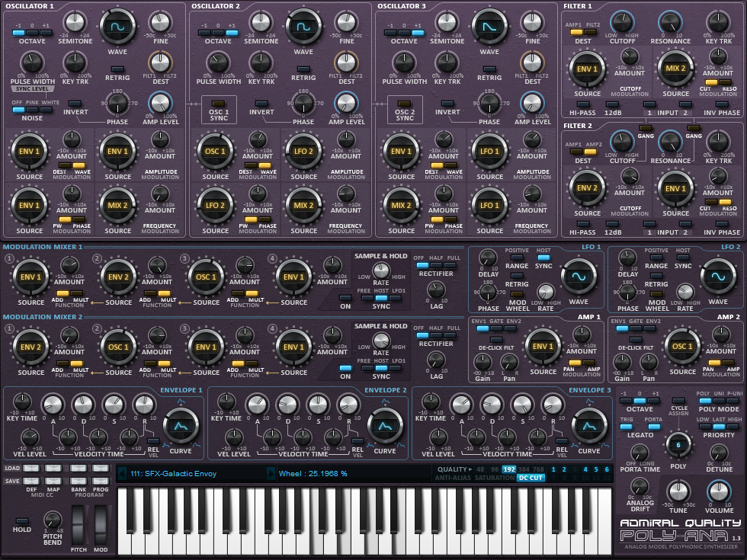
Task: Click the PITCH BEND range knob
Action: (53, 520)
